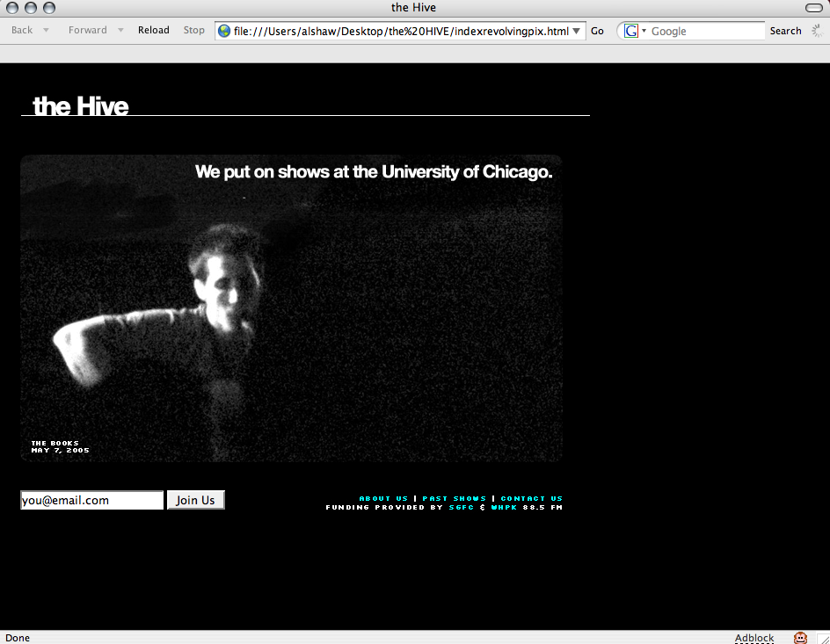The image size is (830, 644).
Task: Click the window resize grip icon
Action: 823,638
